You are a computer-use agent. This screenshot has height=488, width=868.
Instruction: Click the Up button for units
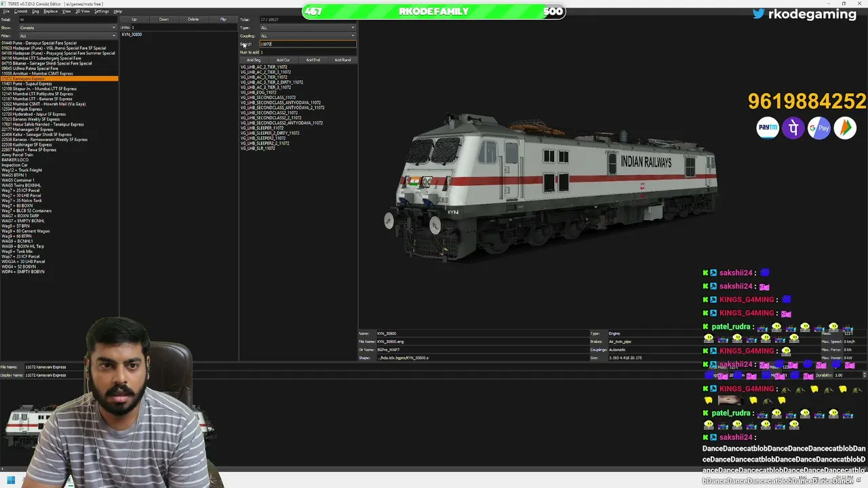tap(134, 19)
